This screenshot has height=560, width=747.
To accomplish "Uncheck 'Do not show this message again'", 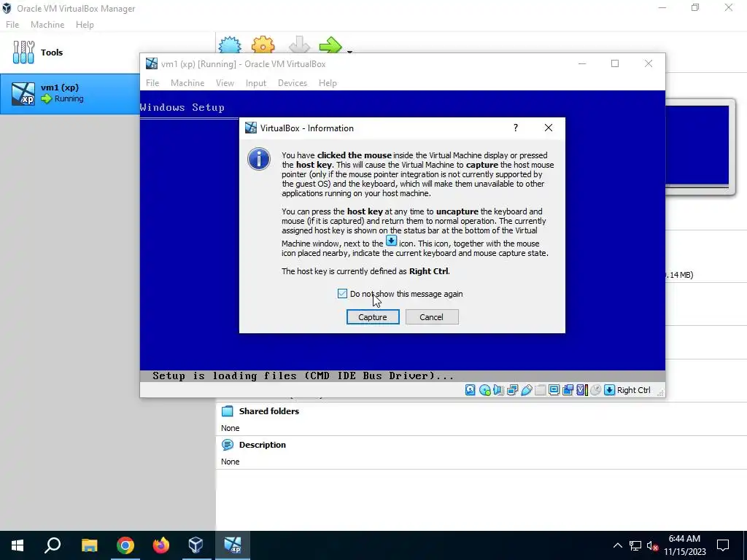I will coord(342,293).
